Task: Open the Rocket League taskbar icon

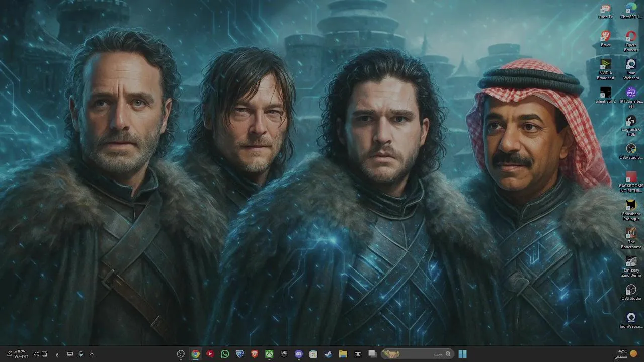Action: pyautogui.click(x=239, y=354)
